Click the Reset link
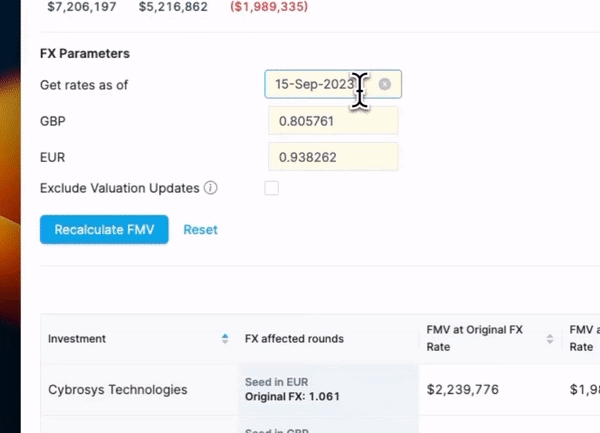The width and height of the screenshot is (600, 433). pyautogui.click(x=200, y=229)
